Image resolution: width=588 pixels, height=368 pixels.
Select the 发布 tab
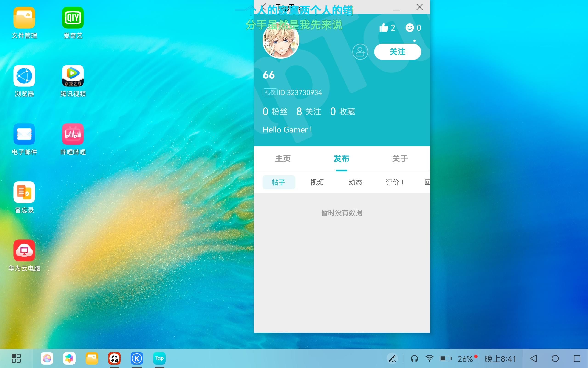pos(341,158)
